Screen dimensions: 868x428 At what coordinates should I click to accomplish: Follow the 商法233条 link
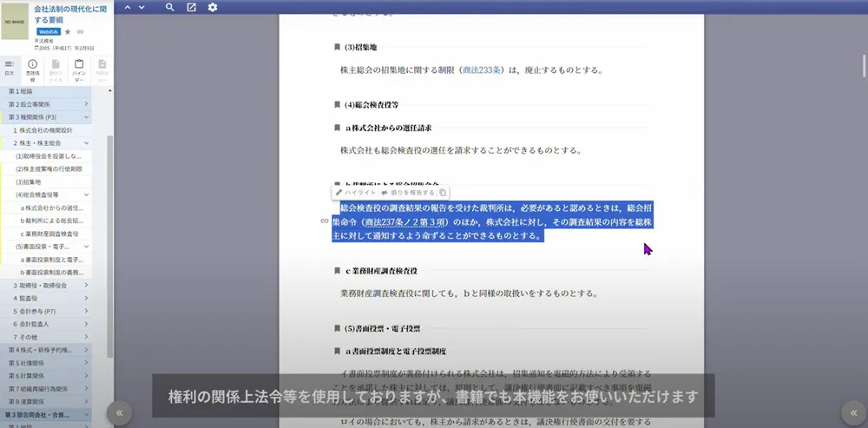(x=484, y=70)
